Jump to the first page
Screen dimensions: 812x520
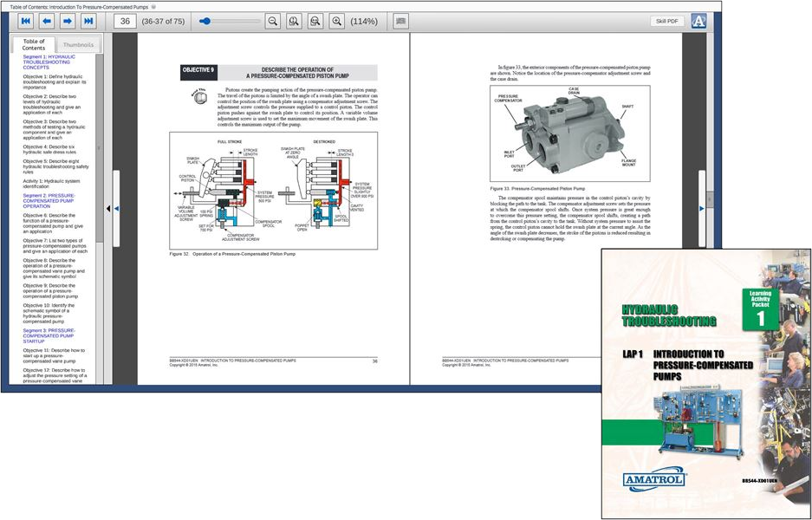point(26,22)
